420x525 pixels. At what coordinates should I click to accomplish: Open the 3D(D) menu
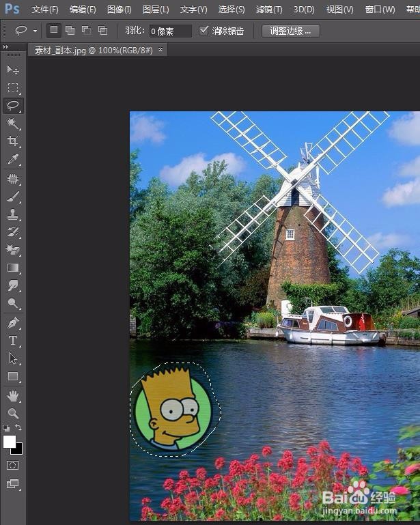pyautogui.click(x=304, y=10)
